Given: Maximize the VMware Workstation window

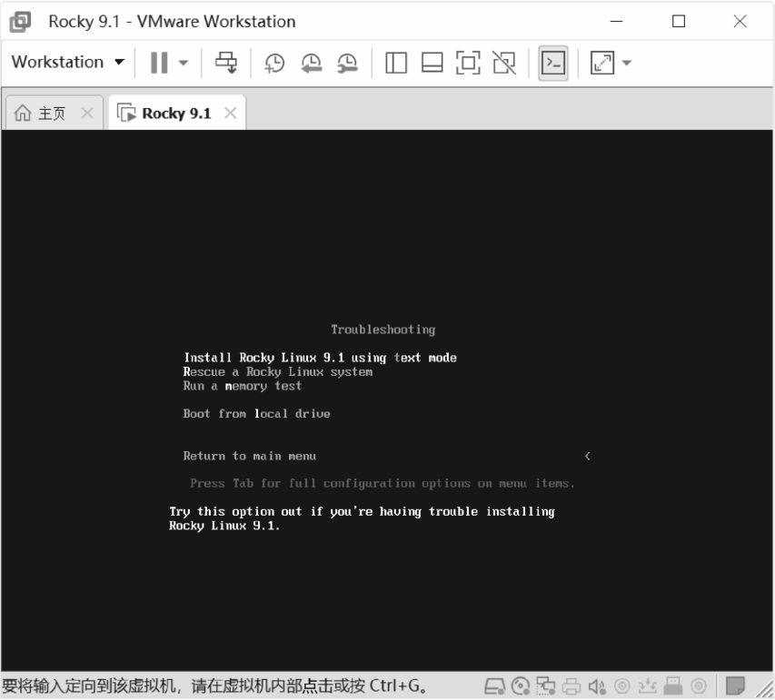Looking at the screenshot, I should tap(678, 21).
